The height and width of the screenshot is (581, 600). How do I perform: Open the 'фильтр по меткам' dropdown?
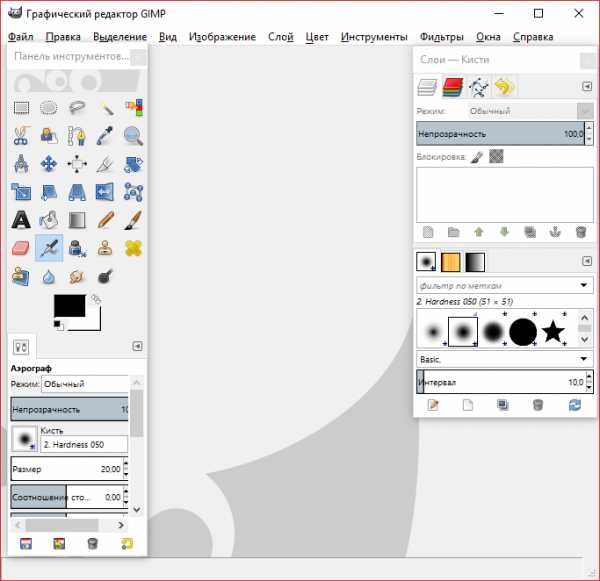click(505, 286)
